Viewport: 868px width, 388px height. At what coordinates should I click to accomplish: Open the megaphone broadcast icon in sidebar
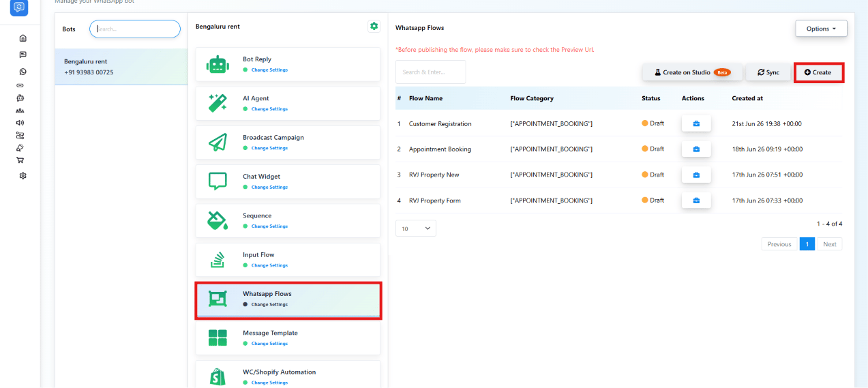(20, 123)
